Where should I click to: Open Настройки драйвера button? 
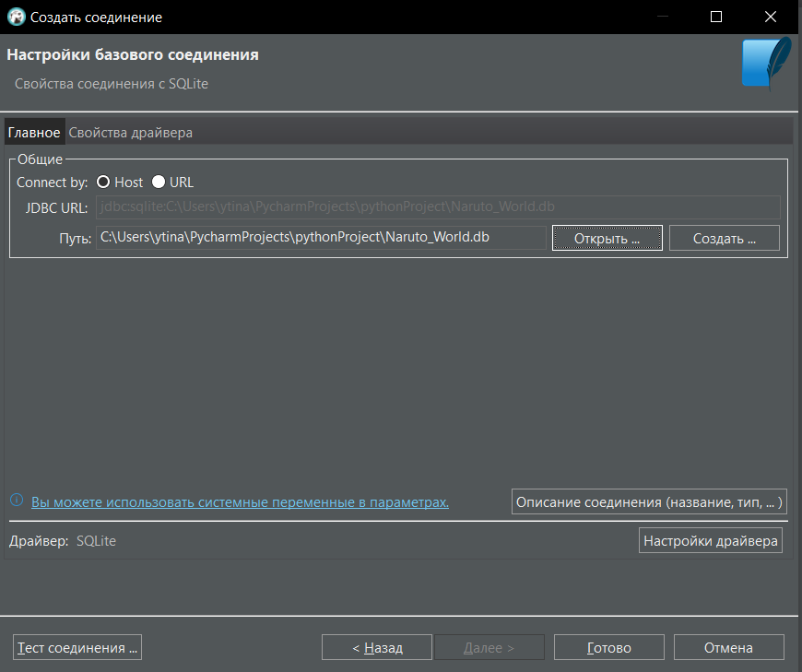point(711,540)
